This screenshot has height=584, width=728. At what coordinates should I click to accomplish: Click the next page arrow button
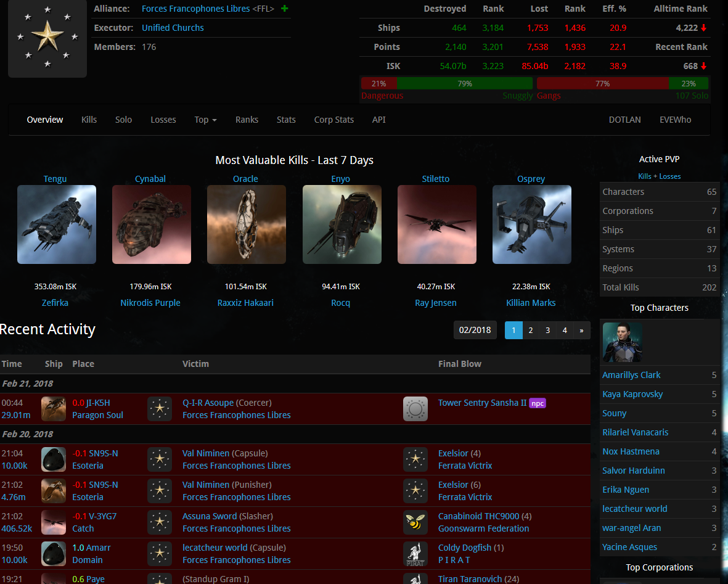(x=582, y=331)
